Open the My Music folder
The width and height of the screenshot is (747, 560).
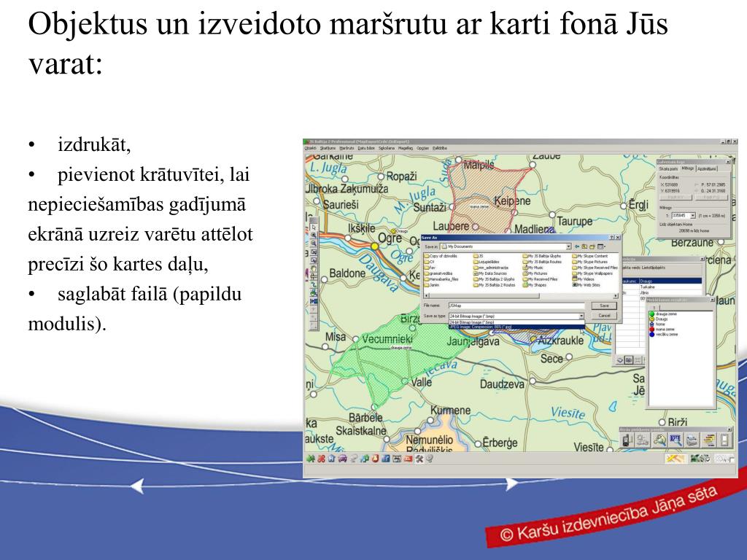coord(533,268)
